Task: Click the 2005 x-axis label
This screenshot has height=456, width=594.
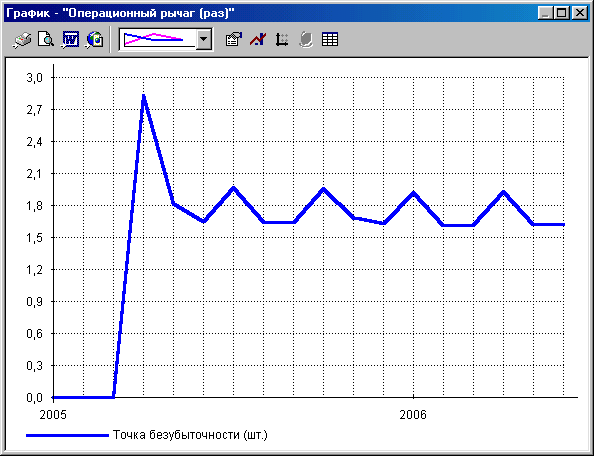Action: click(53, 415)
